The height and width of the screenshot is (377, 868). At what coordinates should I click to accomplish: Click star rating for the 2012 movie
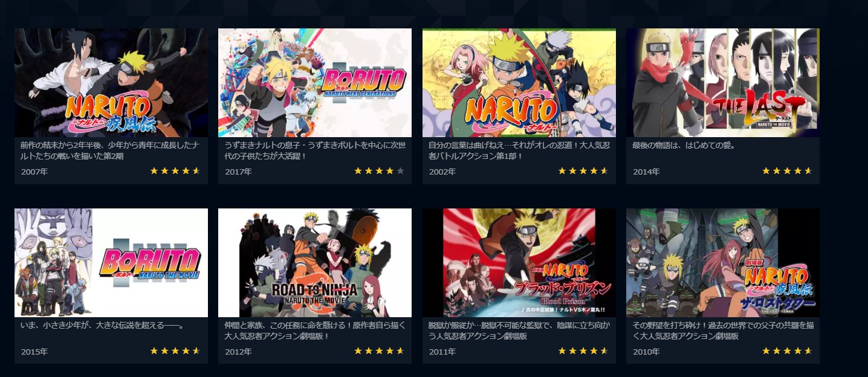tap(379, 351)
